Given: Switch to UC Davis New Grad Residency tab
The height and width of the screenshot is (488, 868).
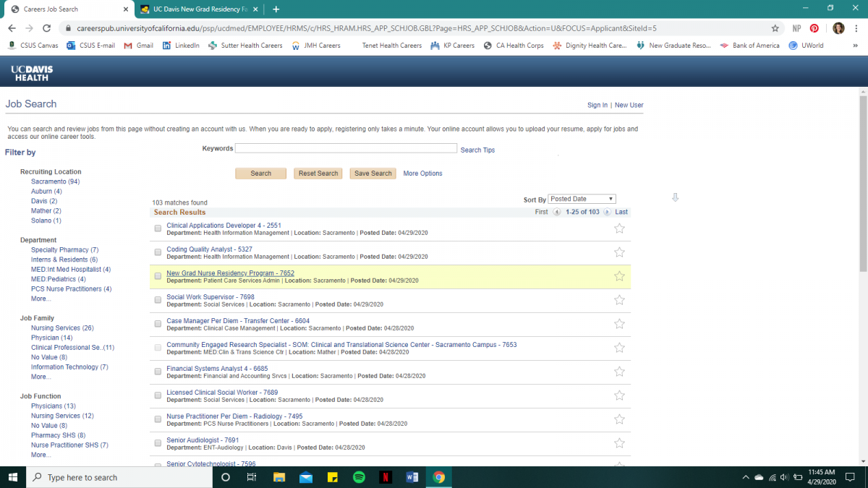Looking at the screenshot, I should point(197,9).
